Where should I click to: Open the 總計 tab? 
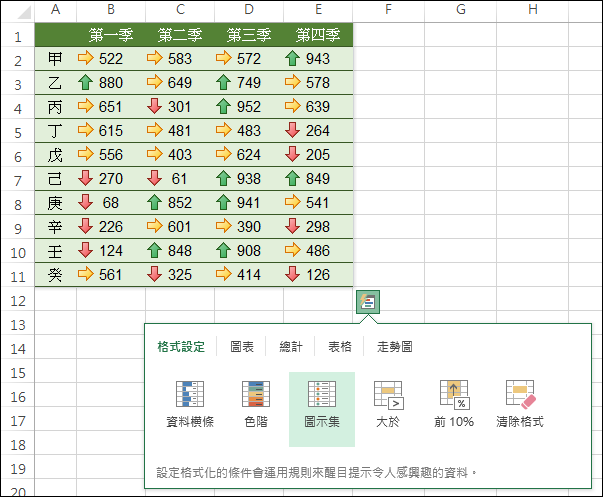[291, 347]
